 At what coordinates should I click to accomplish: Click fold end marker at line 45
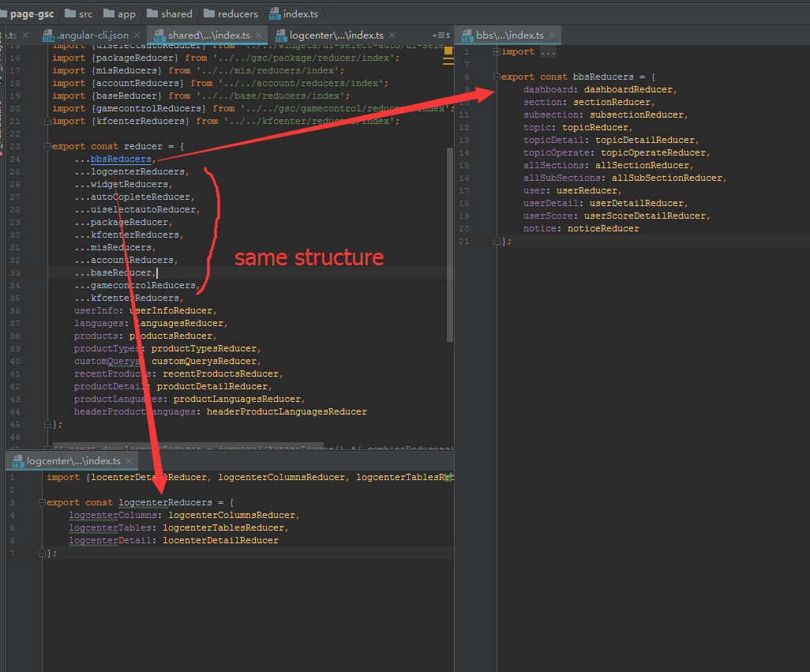[47, 424]
